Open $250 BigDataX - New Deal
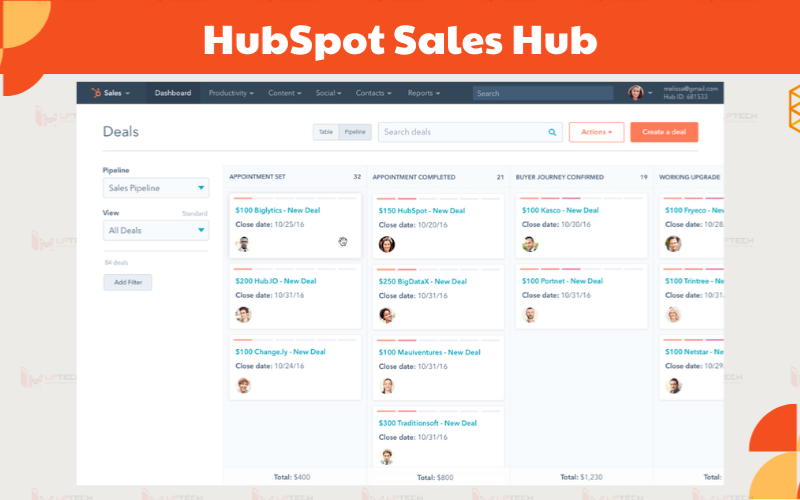Viewport: 800px width, 500px height. (x=422, y=282)
